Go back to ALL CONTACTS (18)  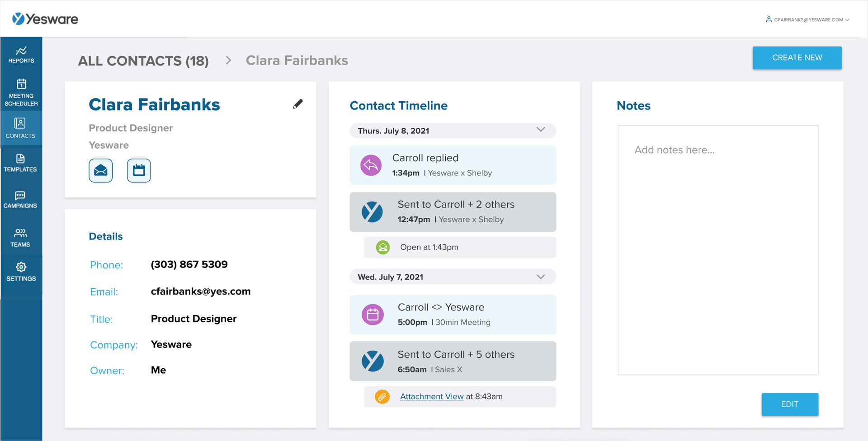coord(143,61)
